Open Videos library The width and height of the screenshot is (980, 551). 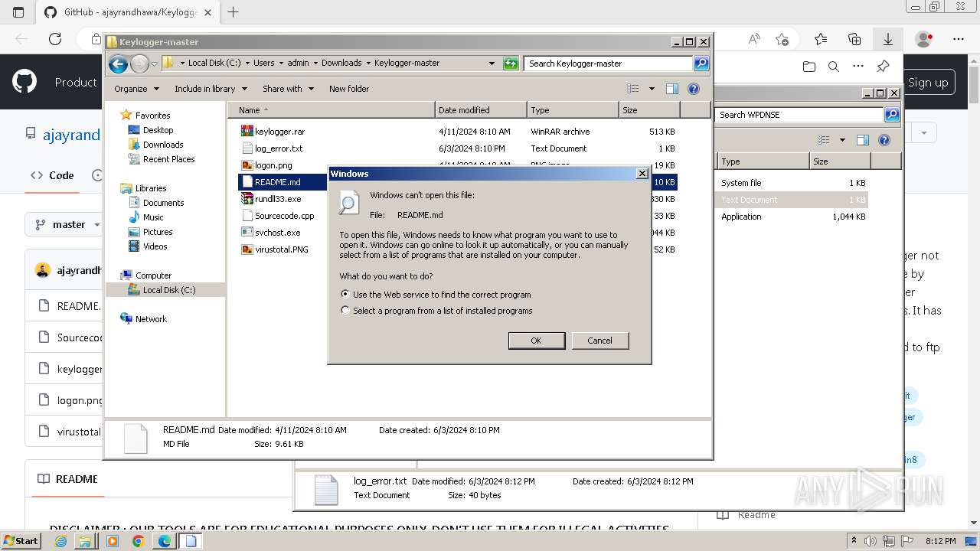pyautogui.click(x=155, y=246)
